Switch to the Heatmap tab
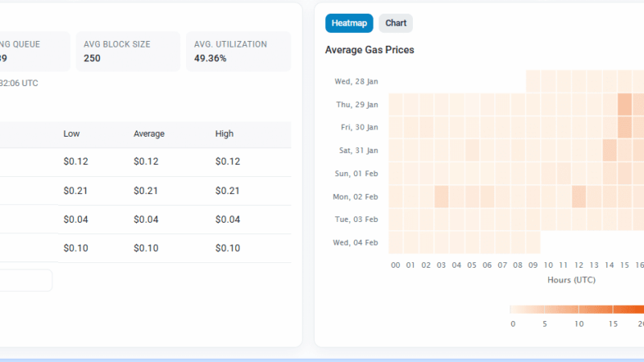644x362 pixels. pyautogui.click(x=349, y=23)
